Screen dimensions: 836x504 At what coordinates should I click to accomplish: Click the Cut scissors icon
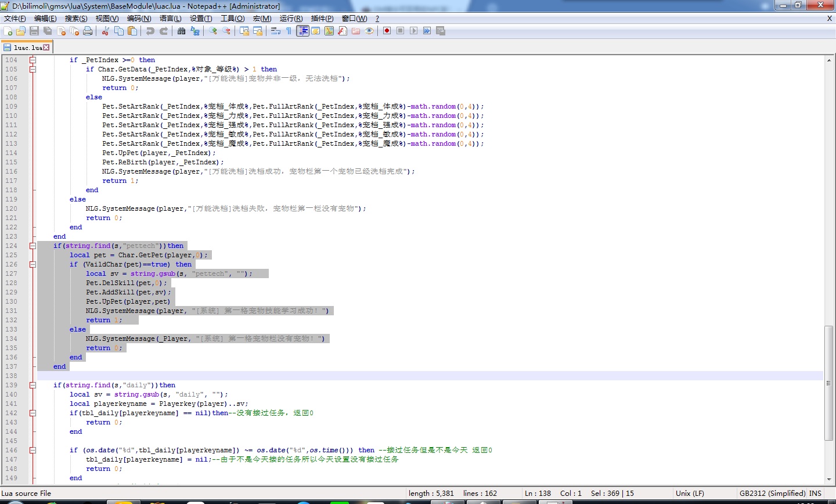click(x=105, y=31)
